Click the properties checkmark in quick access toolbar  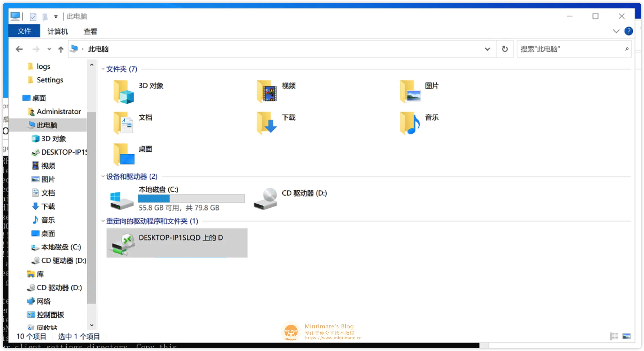(x=33, y=17)
